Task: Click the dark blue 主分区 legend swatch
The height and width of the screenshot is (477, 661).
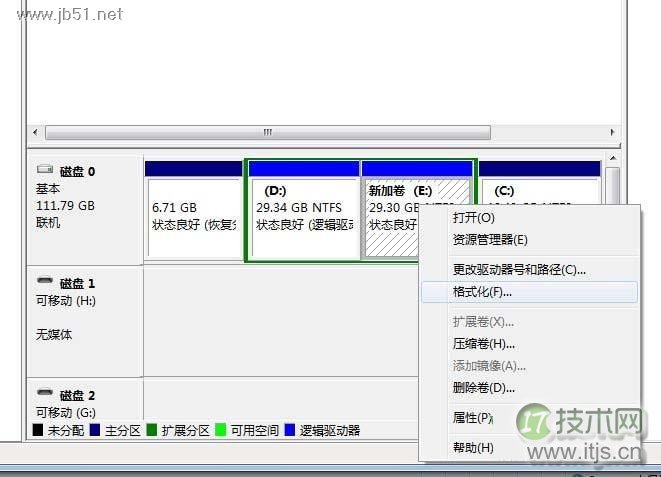Action: (x=95, y=430)
